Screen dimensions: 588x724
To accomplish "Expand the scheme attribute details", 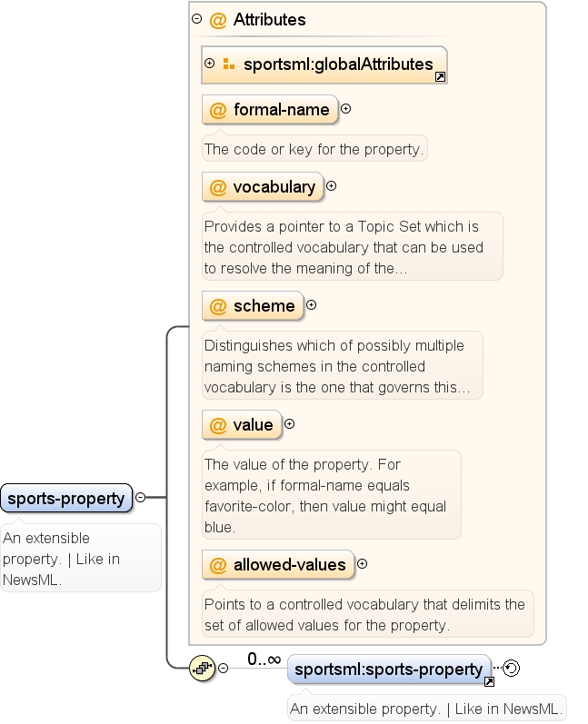I will pos(312,304).
